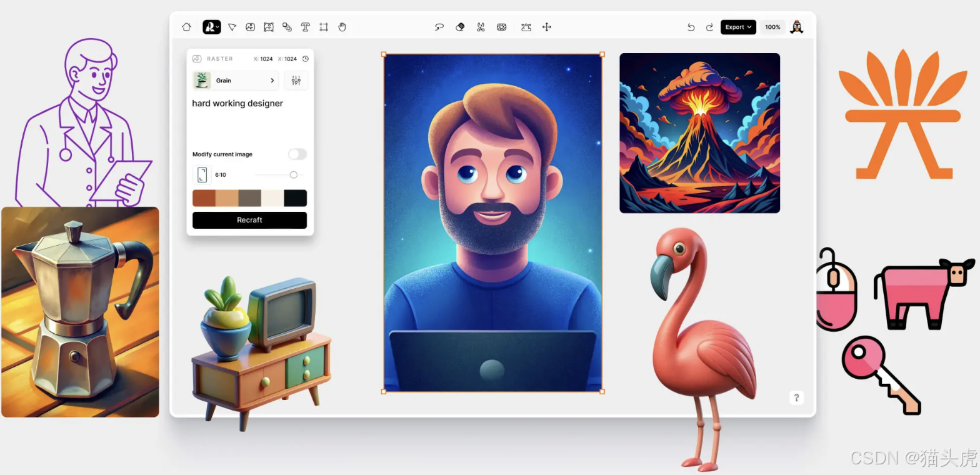The height and width of the screenshot is (475, 980).
Task: Click the aspect ratio slider handle
Action: [x=293, y=175]
